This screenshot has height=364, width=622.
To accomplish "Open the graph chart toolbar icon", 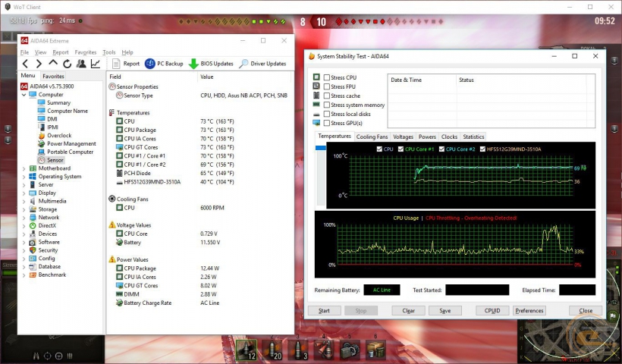I will pos(96,64).
